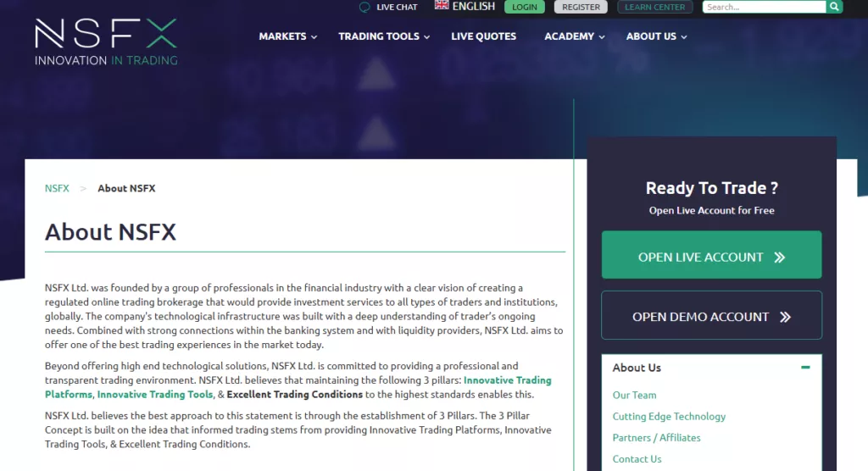
Task: Click NSFX breadcrumb link
Action: pyautogui.click(x=57, y=188)
